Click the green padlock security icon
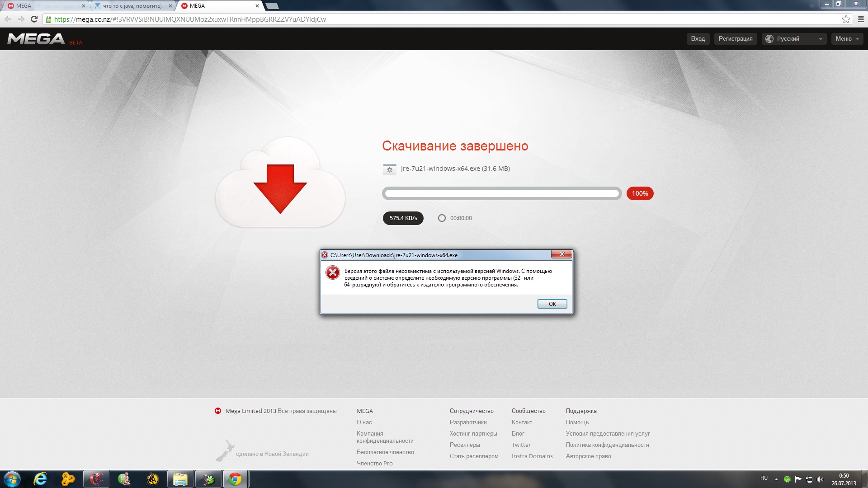Screen dimensions: 868x488 (x=48, y=19)
